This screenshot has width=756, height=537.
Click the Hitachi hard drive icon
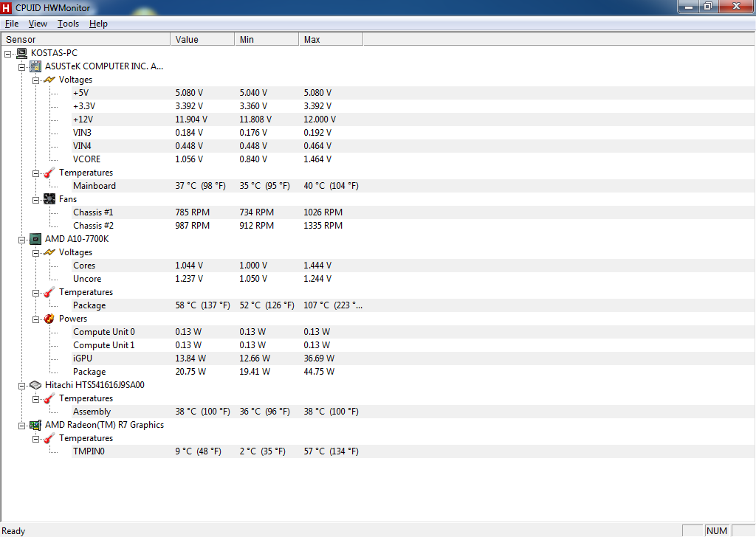coord(35,385)
